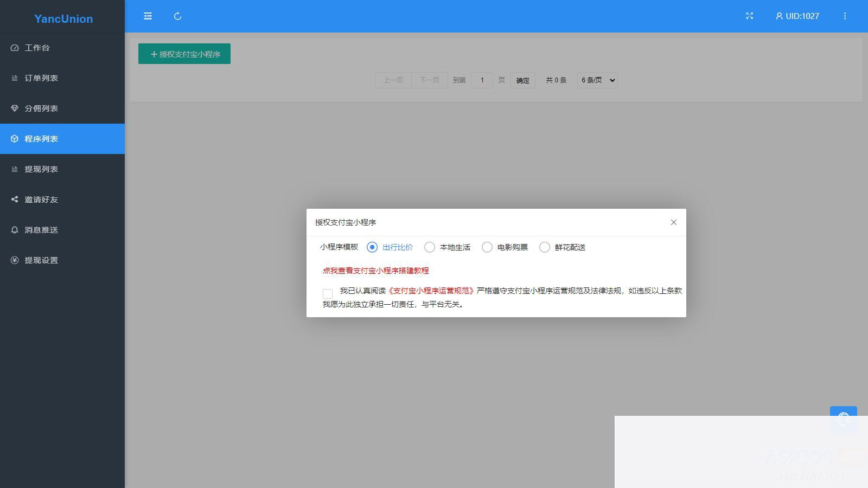
Task: Click the 分佣列表 diamond icon
Action: (x=15, y=108)
